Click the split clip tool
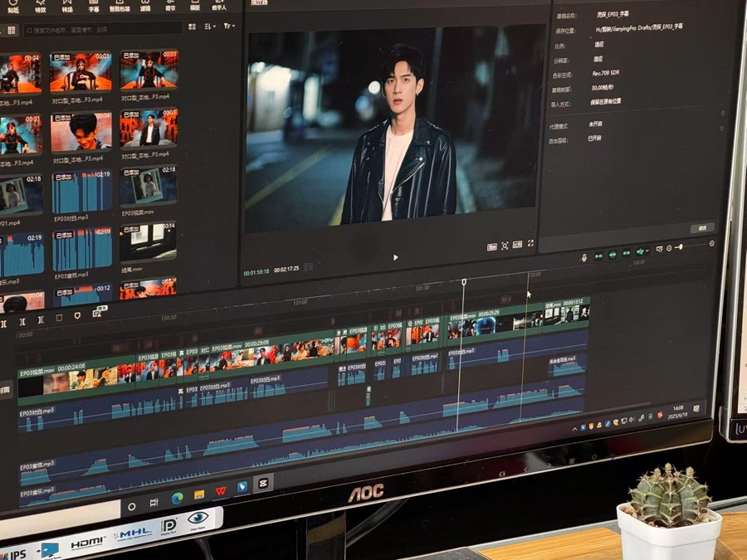Screen dimensions: 747x560 [2, 324]
